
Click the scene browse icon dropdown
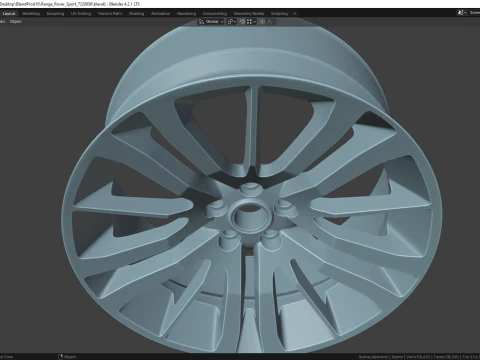[x=462, y=13]
